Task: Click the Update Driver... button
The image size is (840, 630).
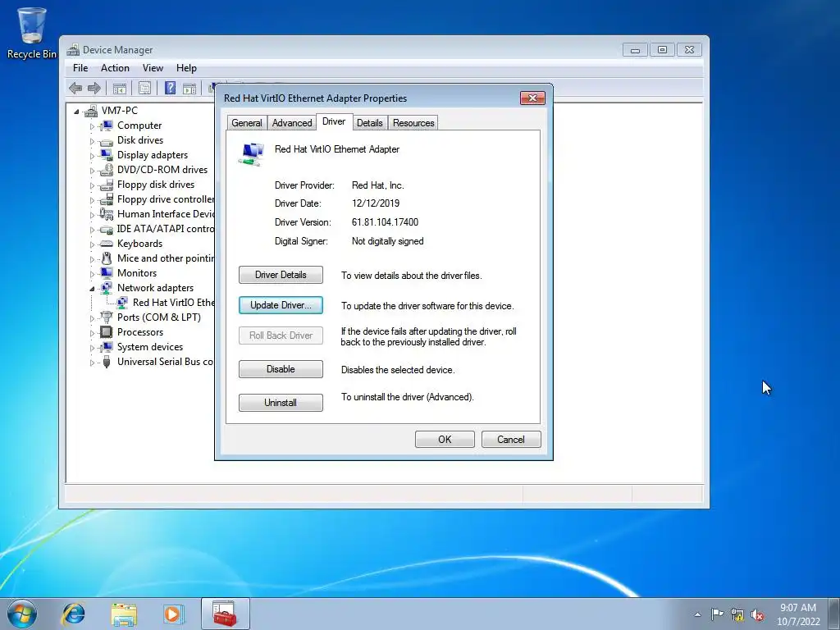Action: tap(281, 305)
